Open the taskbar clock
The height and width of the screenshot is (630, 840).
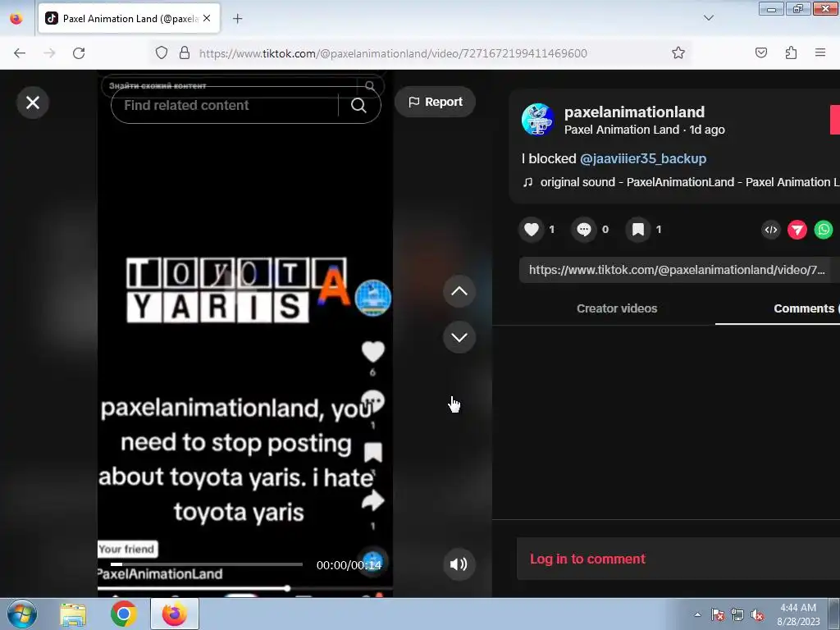798,614
